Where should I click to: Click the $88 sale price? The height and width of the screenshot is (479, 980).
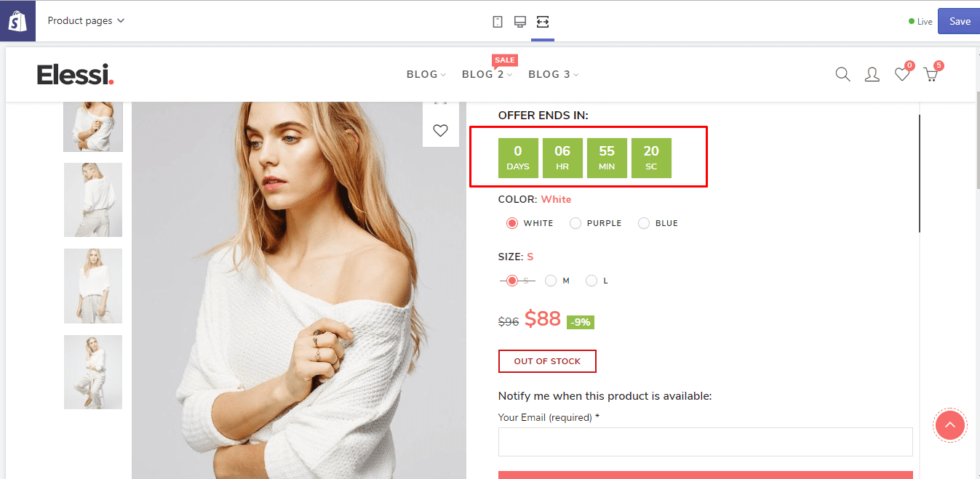pos(543,318)
